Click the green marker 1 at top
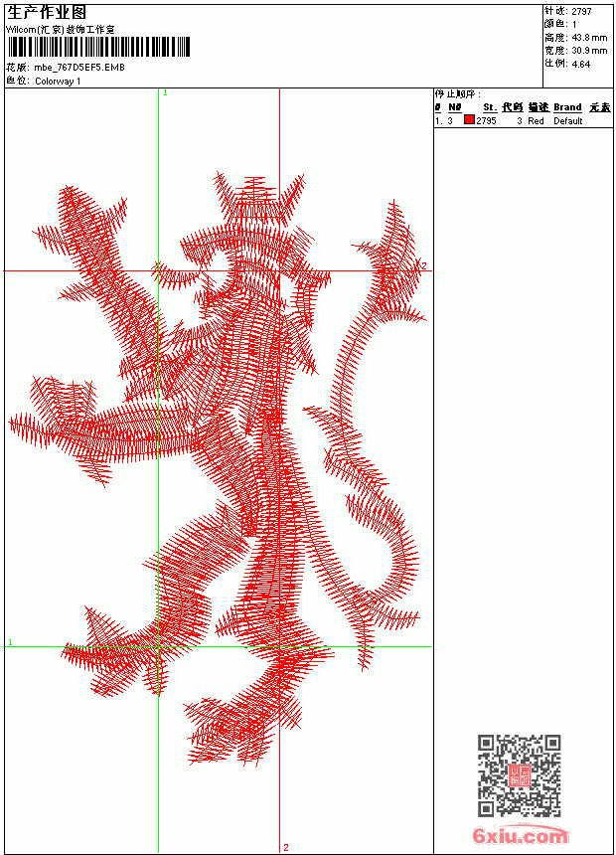Viewport: 616px width, 855px height. click(165, 93)
